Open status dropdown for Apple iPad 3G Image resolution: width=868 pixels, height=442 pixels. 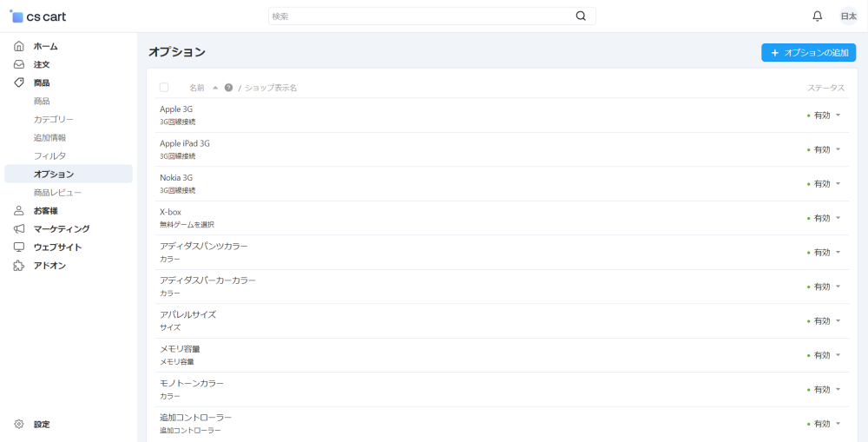(x=824, y=149)
